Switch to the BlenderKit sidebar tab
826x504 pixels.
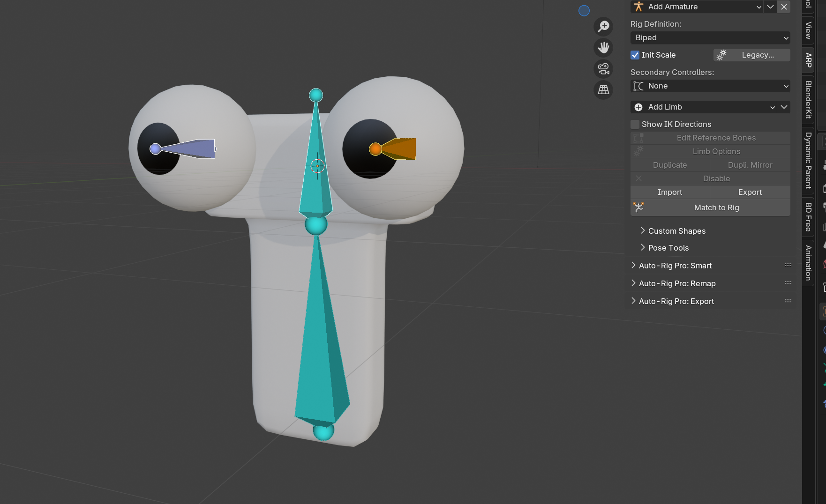808,99
